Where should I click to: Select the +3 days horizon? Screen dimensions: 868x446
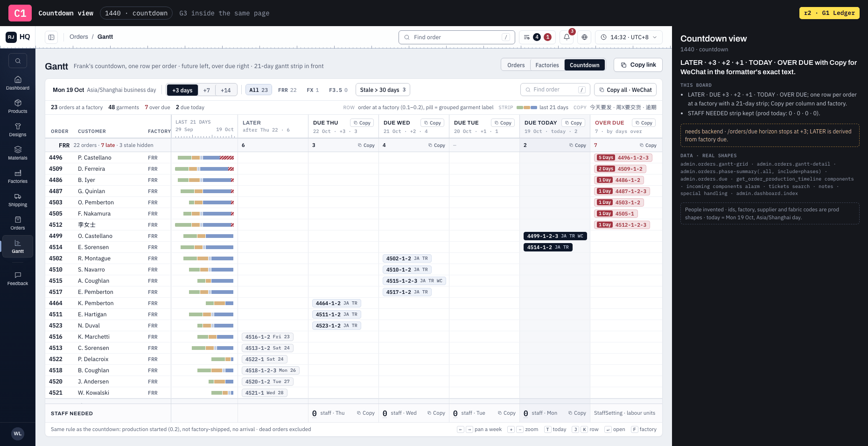click(x=182, y=90)
